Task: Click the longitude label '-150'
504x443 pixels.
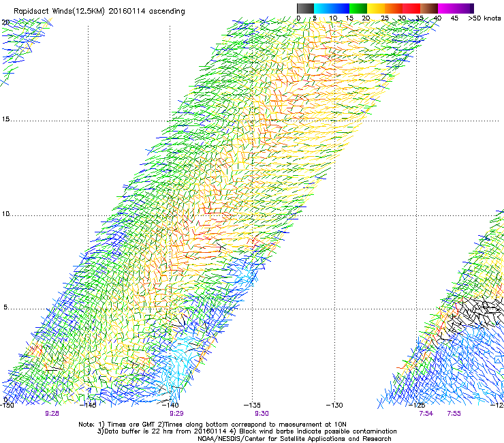Action: click(7, 405)
